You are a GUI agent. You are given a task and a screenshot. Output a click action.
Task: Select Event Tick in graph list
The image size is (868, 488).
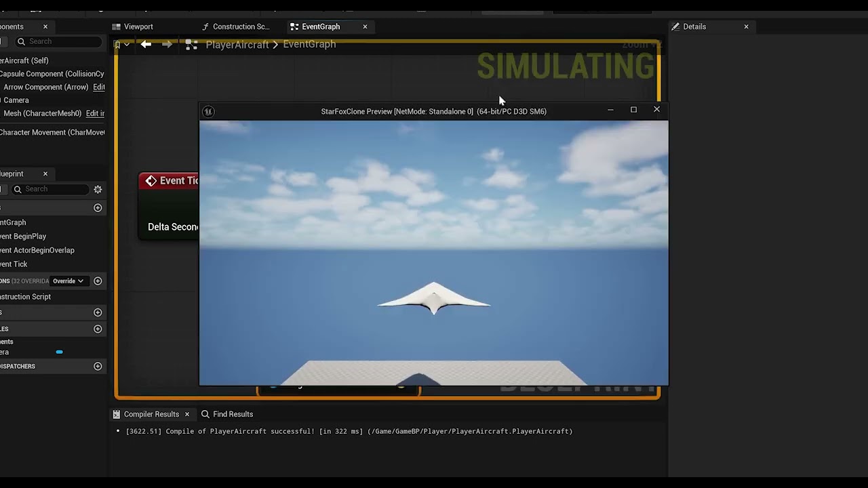tap(14, 264)
